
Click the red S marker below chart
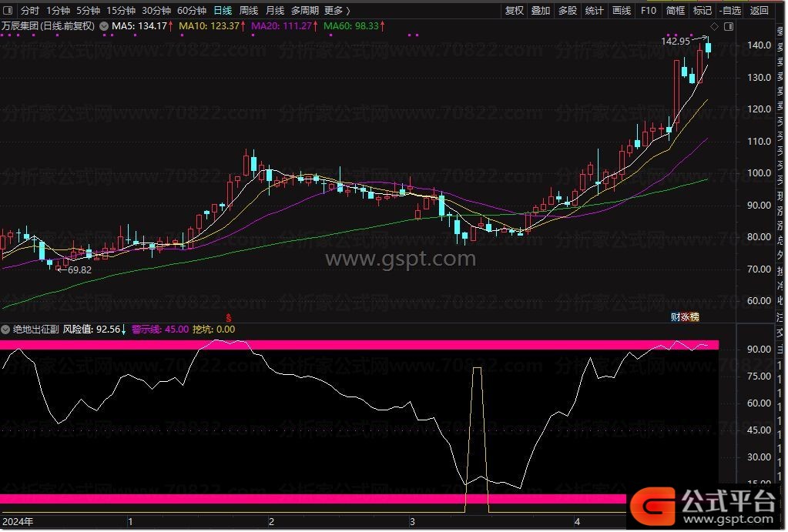[x=229, y=317]
